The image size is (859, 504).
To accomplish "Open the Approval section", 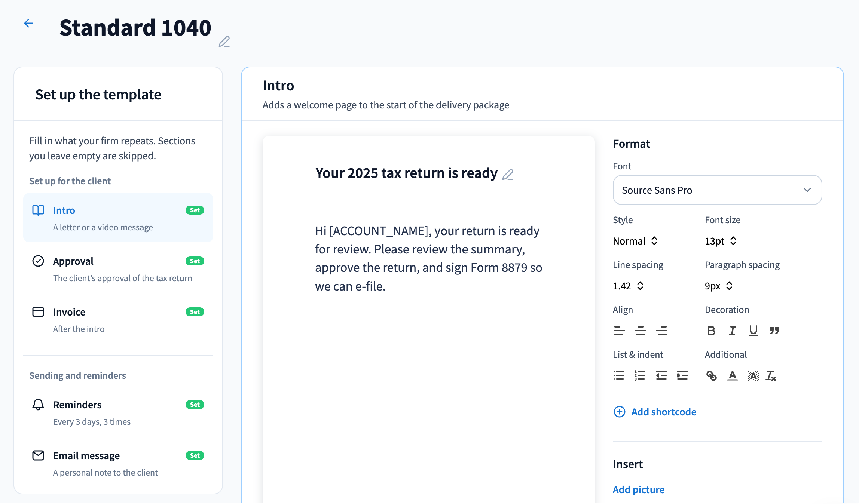I will pyautogui.click(x=118, y=269).
